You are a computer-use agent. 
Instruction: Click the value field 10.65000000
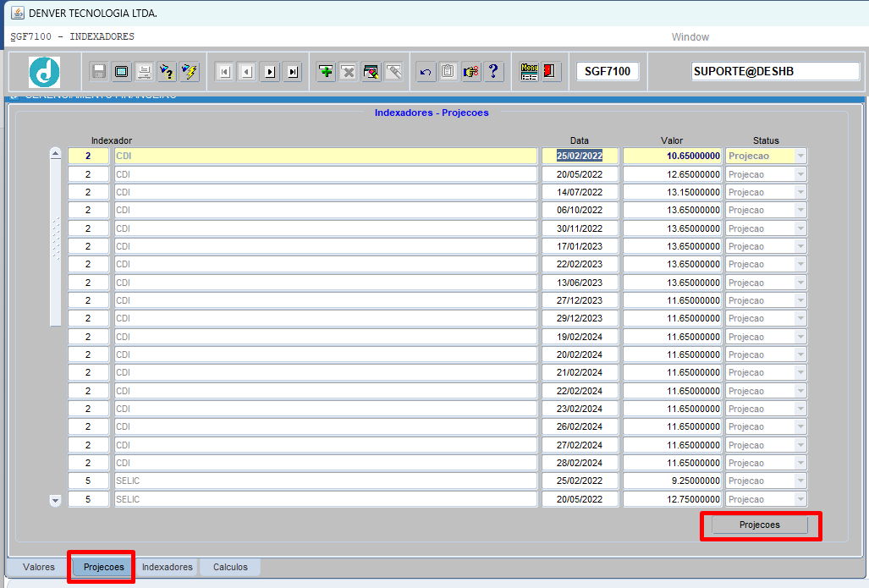point(672,156)
